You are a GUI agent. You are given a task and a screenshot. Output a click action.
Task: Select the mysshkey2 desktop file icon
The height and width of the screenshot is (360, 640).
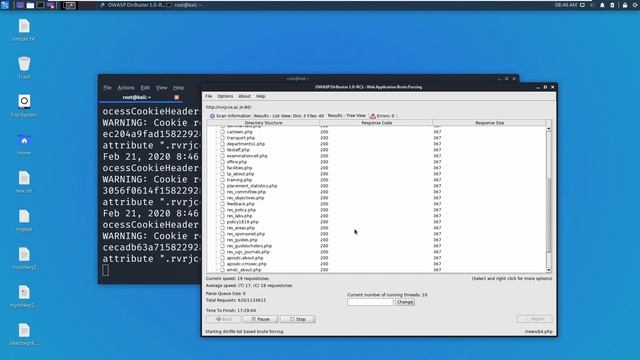click(24, 254)
